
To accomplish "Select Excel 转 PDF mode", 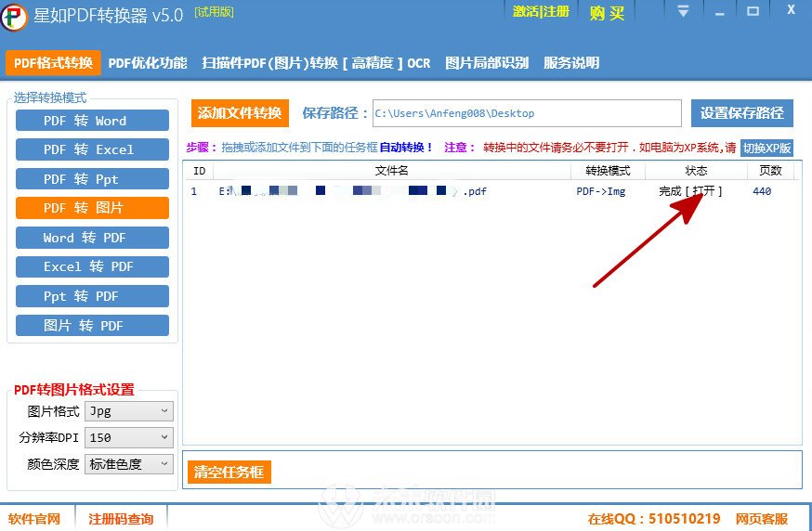I will click(x=92, y=266).
